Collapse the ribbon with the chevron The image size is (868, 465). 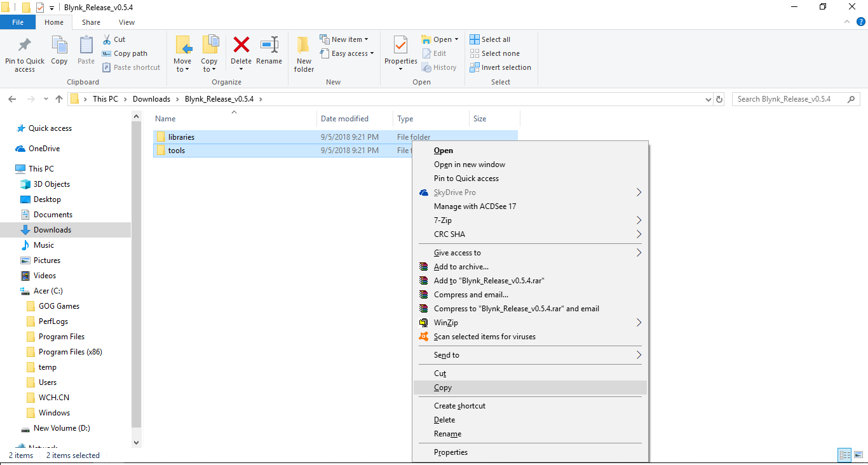click(848, 22)
